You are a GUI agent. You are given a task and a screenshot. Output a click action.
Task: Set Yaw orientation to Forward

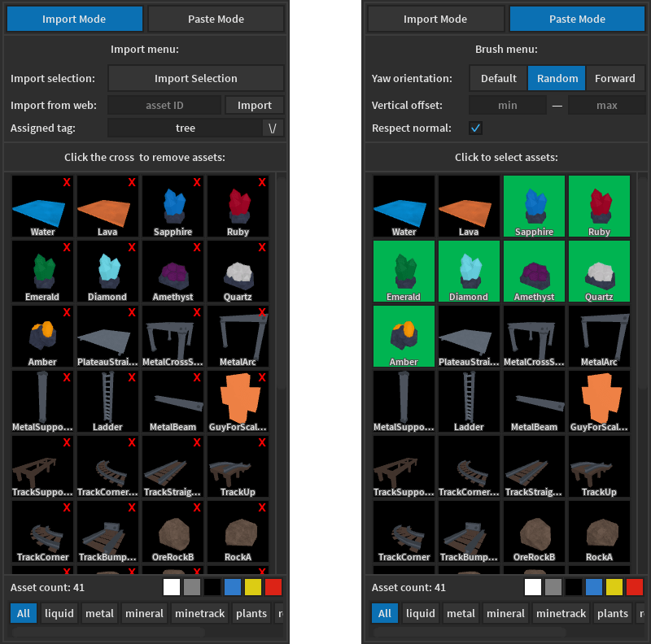click(615, 78)
